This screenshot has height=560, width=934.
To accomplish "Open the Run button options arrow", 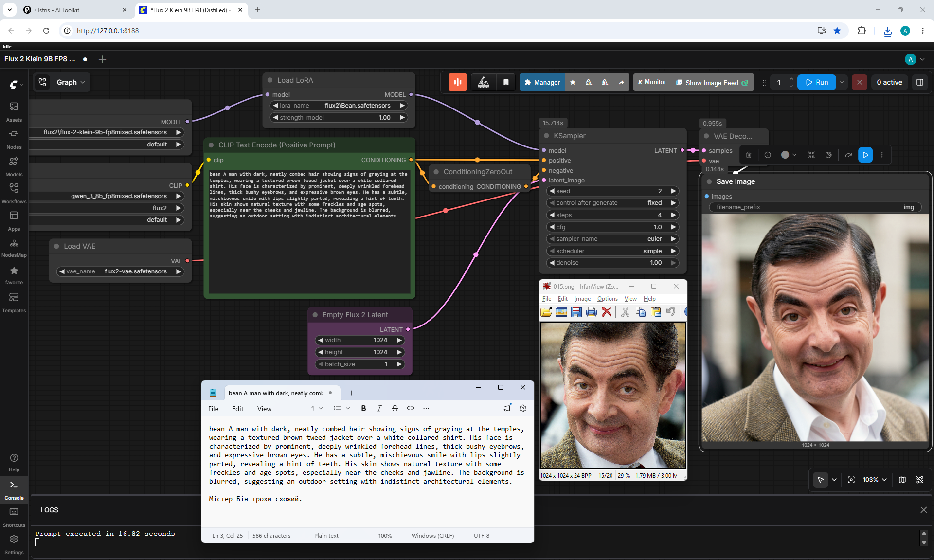I will pos(842,82).
